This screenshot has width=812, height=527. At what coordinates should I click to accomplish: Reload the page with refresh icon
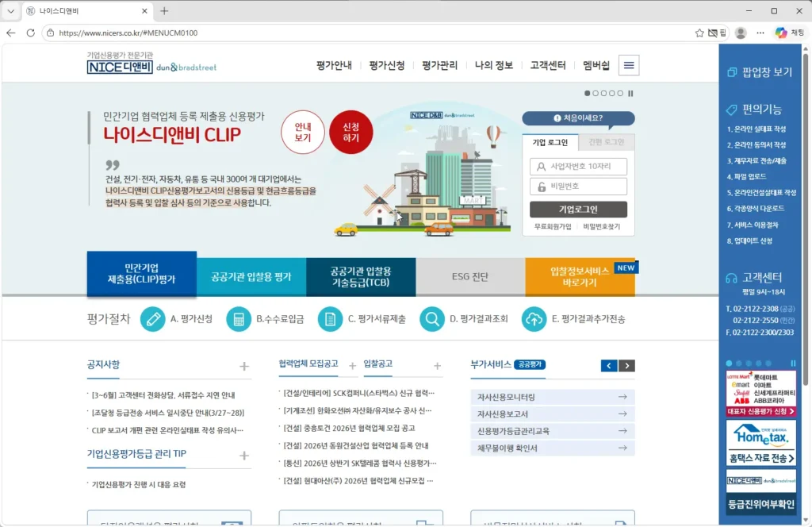click(x=31, y=33)
